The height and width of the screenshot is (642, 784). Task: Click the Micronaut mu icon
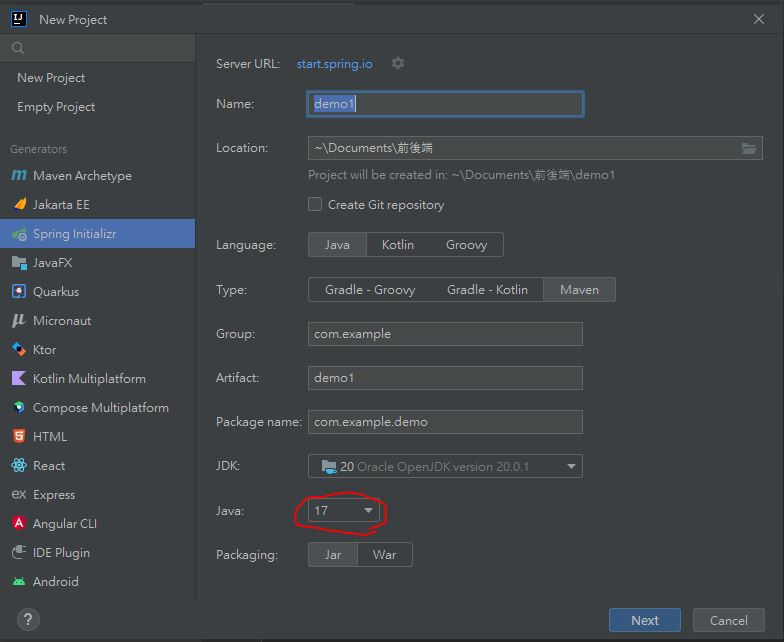(x=18, y=320)
